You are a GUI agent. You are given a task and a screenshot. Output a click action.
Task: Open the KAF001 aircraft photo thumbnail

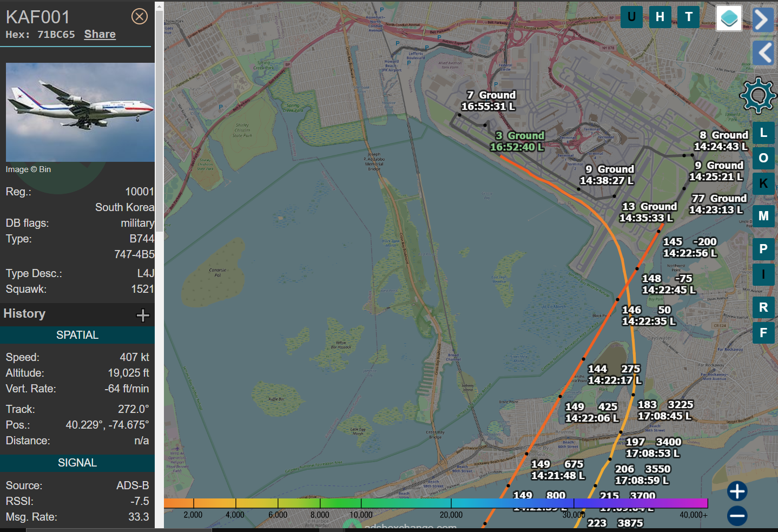tap(80, 112)
